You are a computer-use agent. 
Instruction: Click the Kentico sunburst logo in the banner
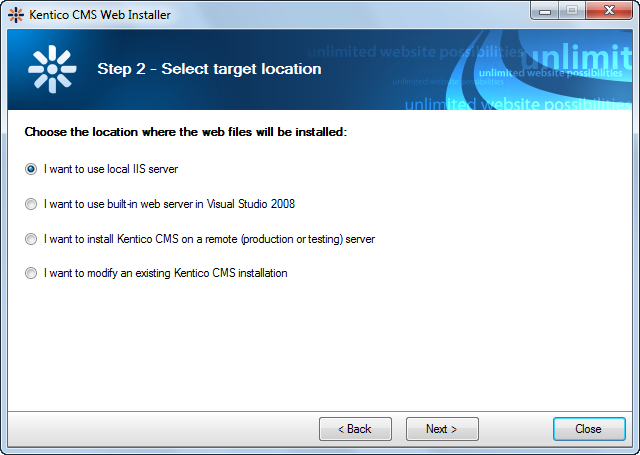[52, 69]
